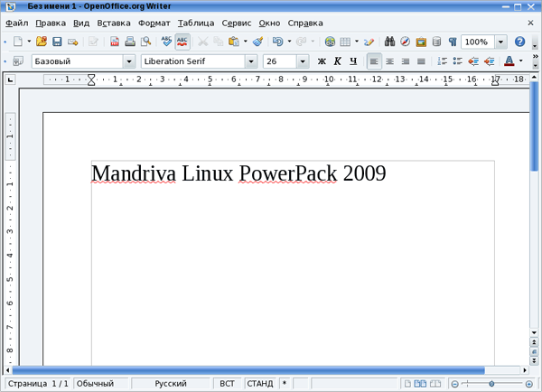Image resolution: width=542 pixels, height=392 pixels.
Task: Open the Справка menu
Action: click(x=305, y=23)
